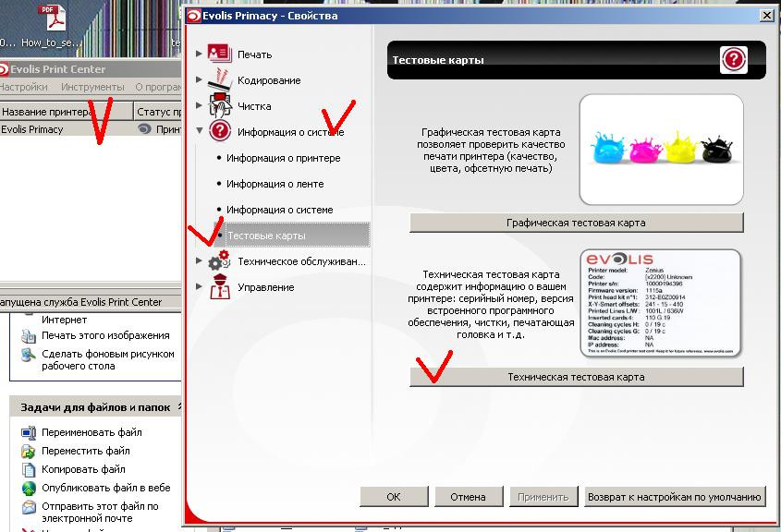Viewport: 781px width, 532px height.
Task: Click the OK button
Action: pos(394,497)
